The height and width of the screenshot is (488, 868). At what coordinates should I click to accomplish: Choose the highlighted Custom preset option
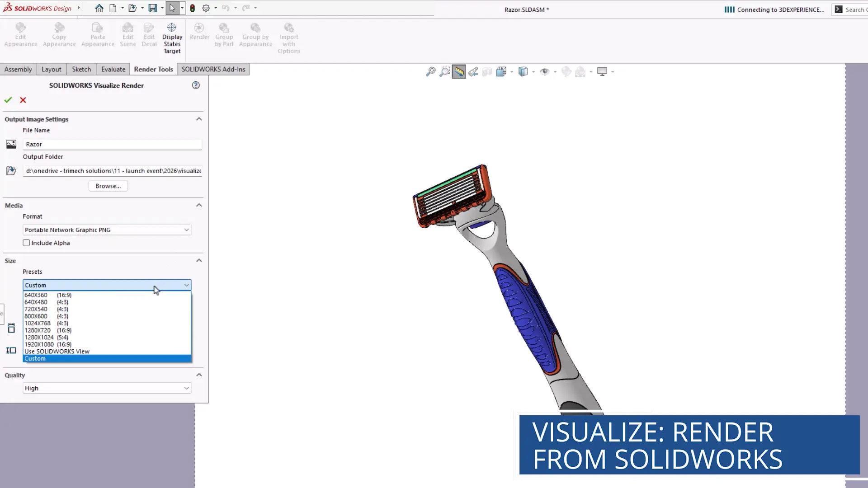click(x=107, y=358)
